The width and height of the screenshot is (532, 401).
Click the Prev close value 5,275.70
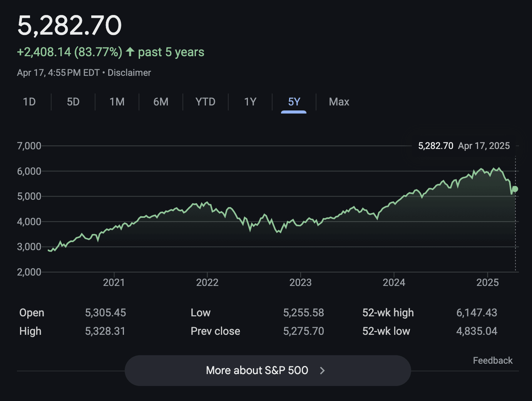click(304, 331)
